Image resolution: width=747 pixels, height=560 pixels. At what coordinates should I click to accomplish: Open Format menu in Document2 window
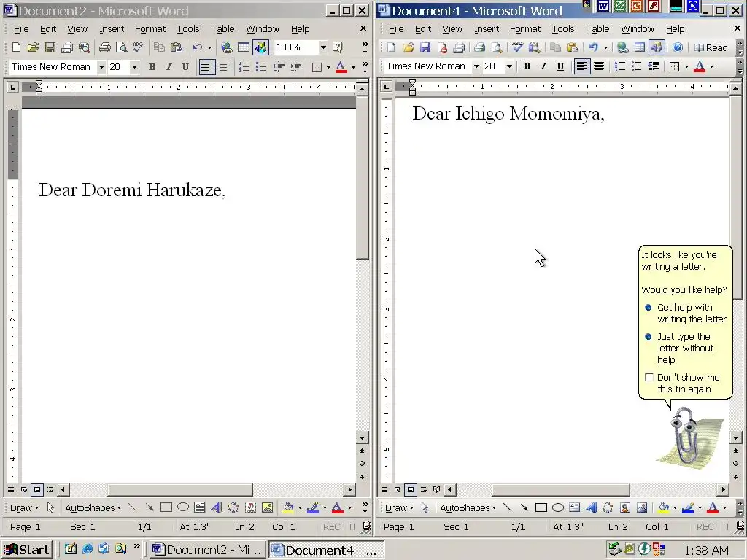pyautogui.click(x=150, y=29)
